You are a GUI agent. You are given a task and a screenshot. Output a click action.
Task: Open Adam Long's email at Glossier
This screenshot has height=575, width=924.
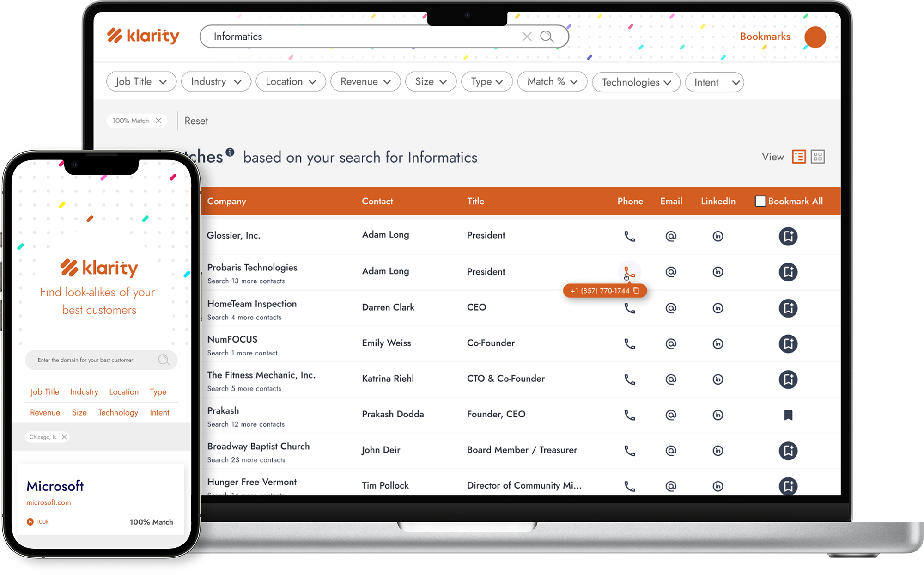[671, 236]
